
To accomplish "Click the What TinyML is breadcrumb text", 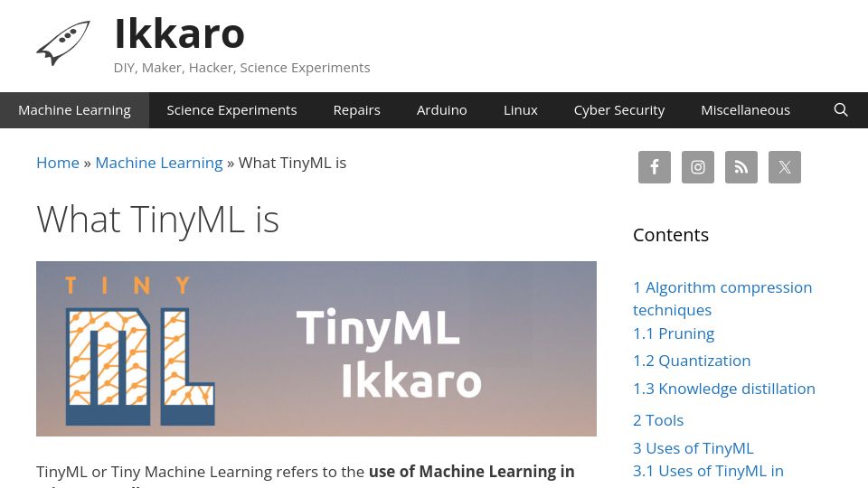I will click(x=292, y=163).
